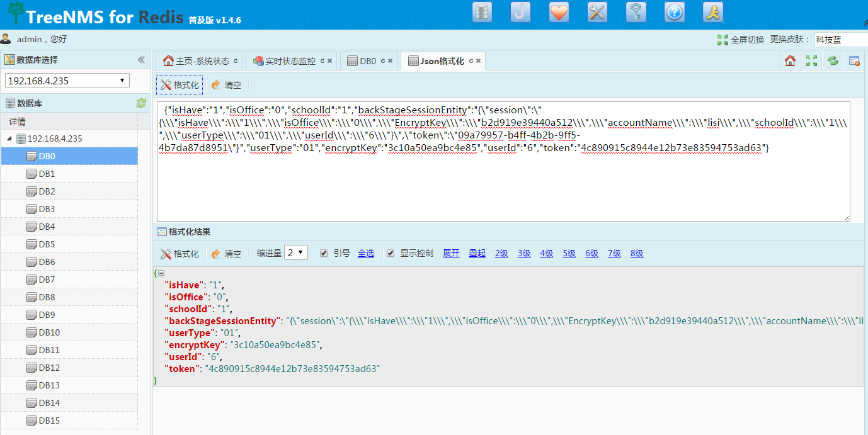Open help via question mark icon
The width and height of the screenshot is (868, 435).
(674, 12)
